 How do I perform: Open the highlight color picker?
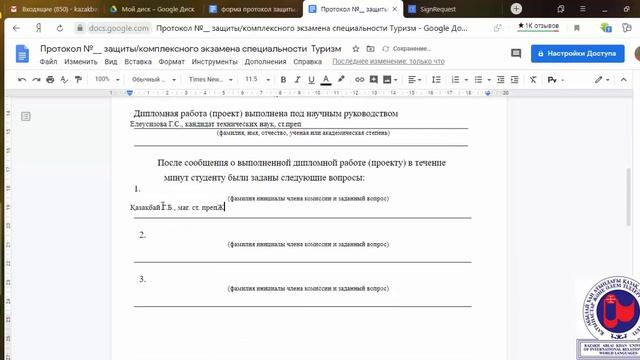341,80
